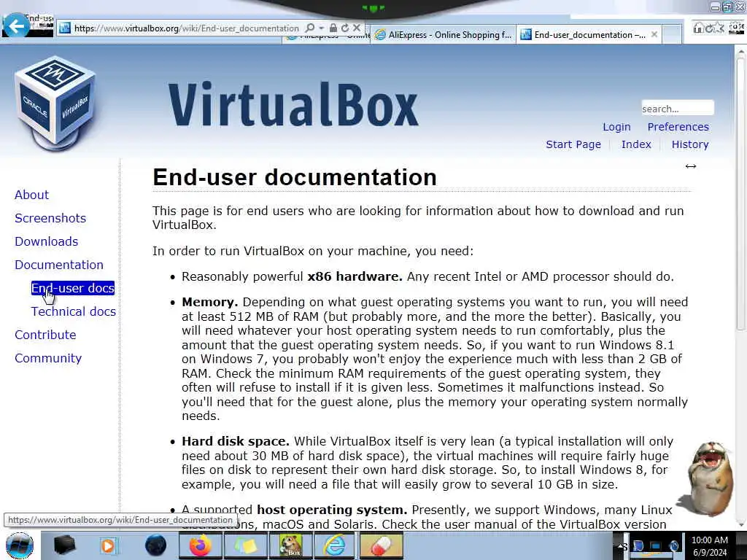Click into the search field on the page
Screen dimensions: 747x560
677,108
